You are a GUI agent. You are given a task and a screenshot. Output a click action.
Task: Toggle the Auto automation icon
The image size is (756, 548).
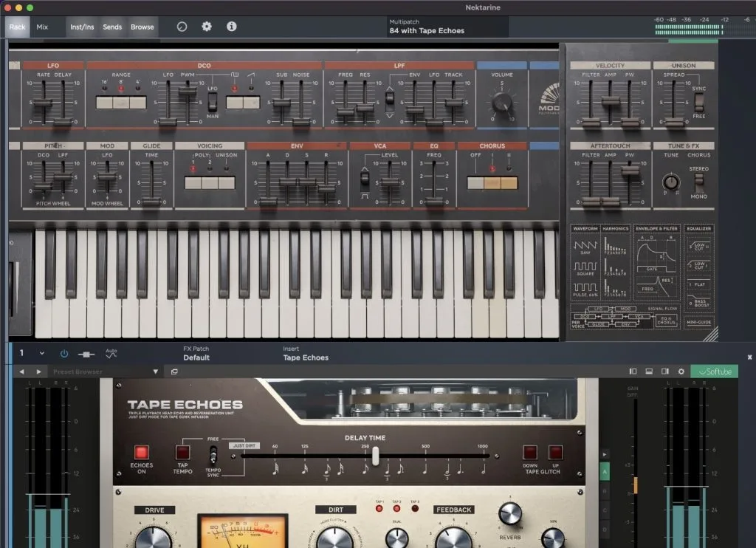(x=111, y=353)
